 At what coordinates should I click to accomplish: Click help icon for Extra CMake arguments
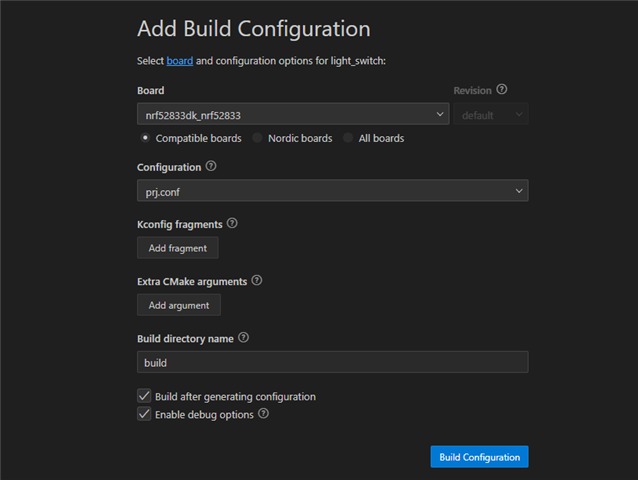pos(257,280)
